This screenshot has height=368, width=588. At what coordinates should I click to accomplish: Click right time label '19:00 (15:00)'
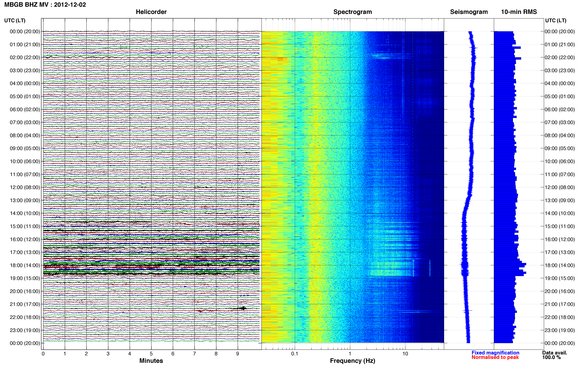pos(560,278)
